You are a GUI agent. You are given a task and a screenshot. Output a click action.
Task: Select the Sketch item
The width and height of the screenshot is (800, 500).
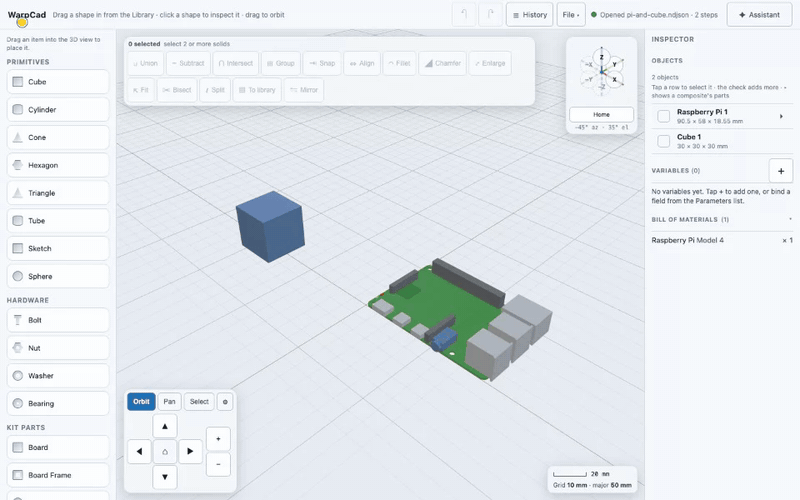tap(58, 248)
